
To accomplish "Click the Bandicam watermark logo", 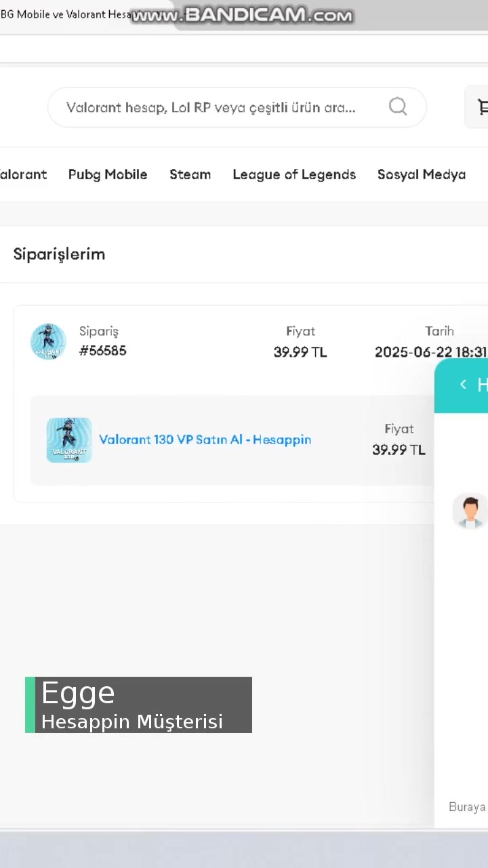I will click(x=242, y=15).
